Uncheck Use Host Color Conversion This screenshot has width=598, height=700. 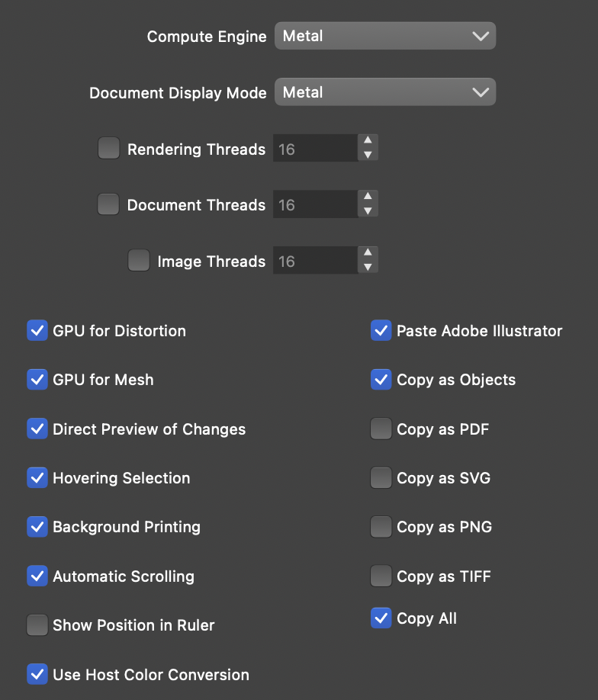coord(37,674)
